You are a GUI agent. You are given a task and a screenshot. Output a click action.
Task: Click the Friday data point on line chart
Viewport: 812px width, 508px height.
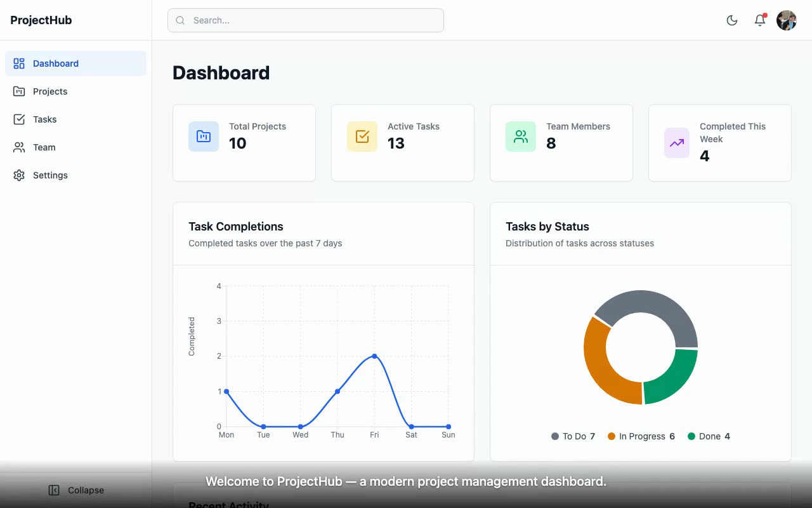point(374,356)
